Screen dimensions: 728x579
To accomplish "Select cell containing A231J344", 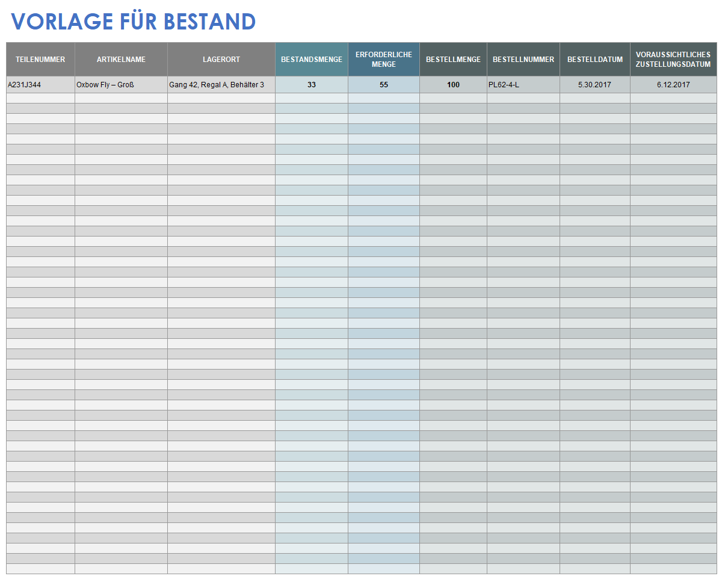I will (x=40, y=85).
